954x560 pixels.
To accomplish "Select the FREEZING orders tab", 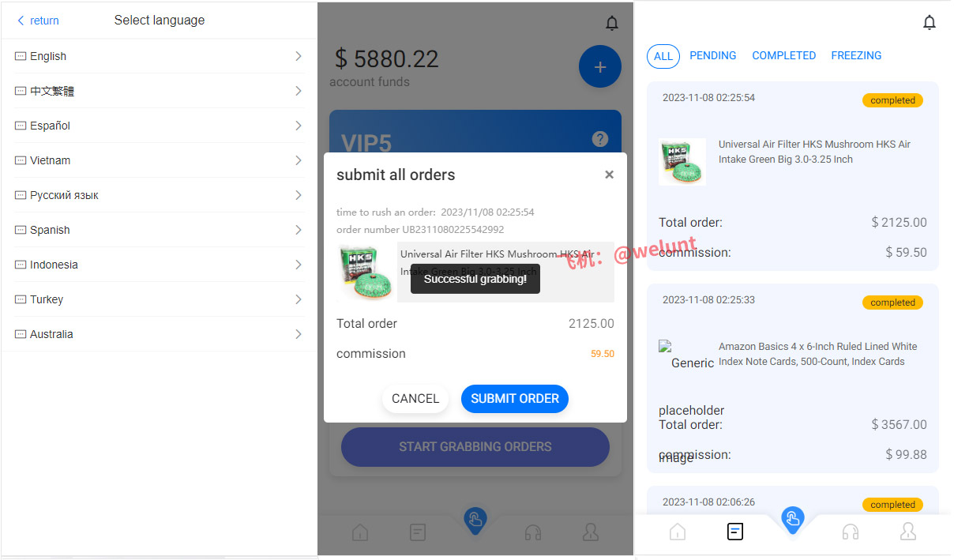I will click(x=856, y=55).
